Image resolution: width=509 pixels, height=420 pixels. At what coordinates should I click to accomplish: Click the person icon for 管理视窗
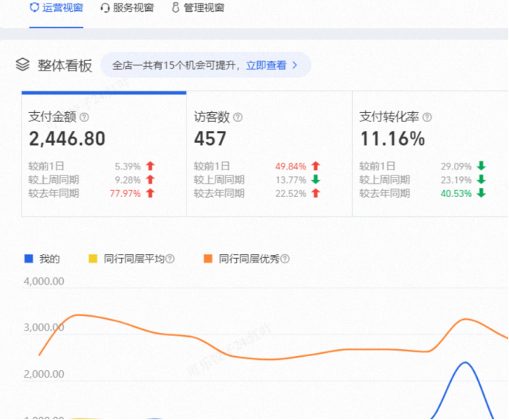pos(175,8)
